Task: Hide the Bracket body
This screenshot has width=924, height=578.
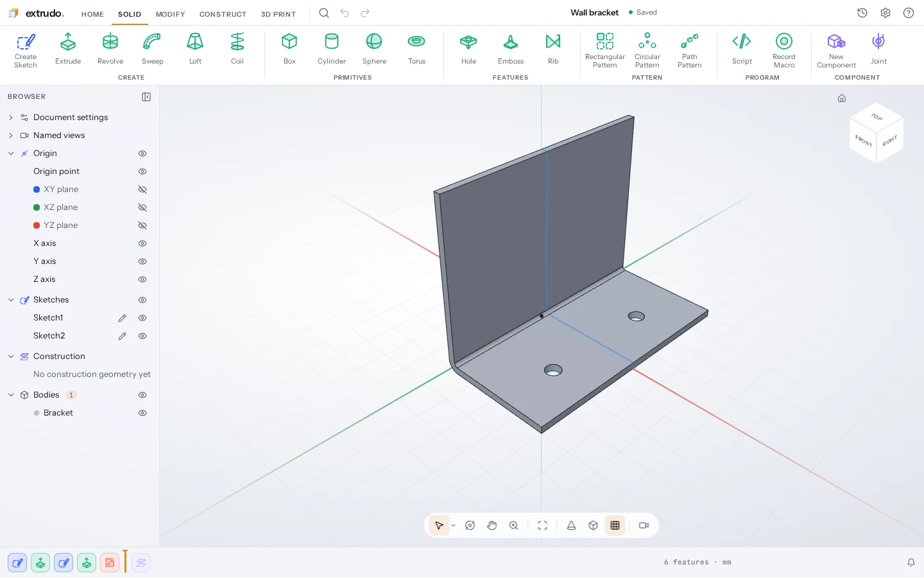Action: [142, 413]
